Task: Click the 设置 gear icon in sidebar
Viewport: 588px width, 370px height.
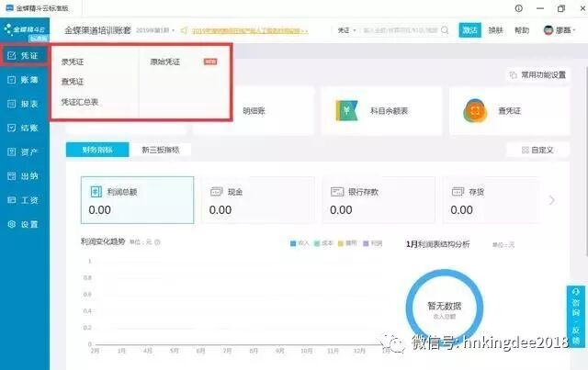Action: [12, 224]
